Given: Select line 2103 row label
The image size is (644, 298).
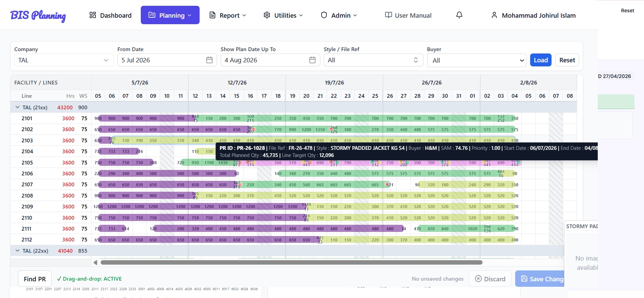Looking at the screenshot, I should click(27, 140).
